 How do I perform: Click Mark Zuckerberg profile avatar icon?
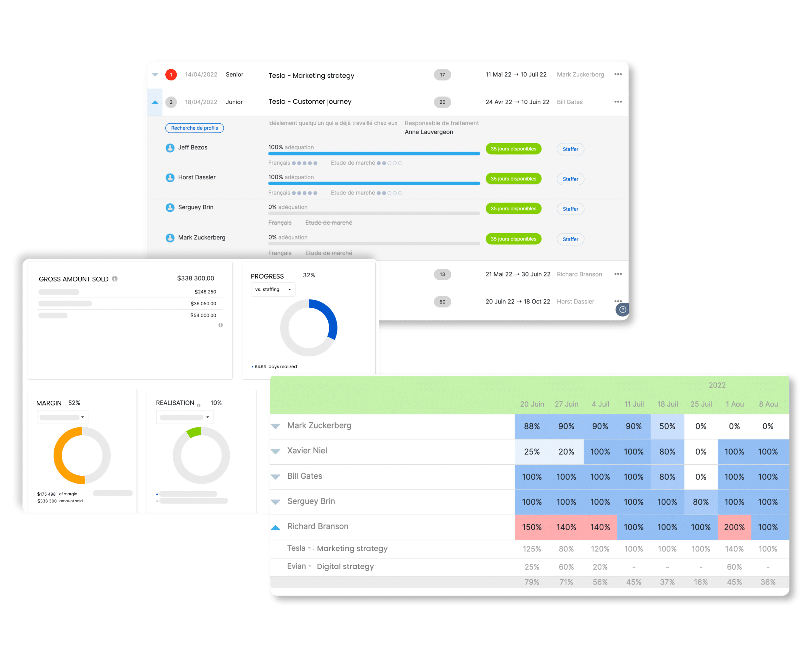(170, 238)
